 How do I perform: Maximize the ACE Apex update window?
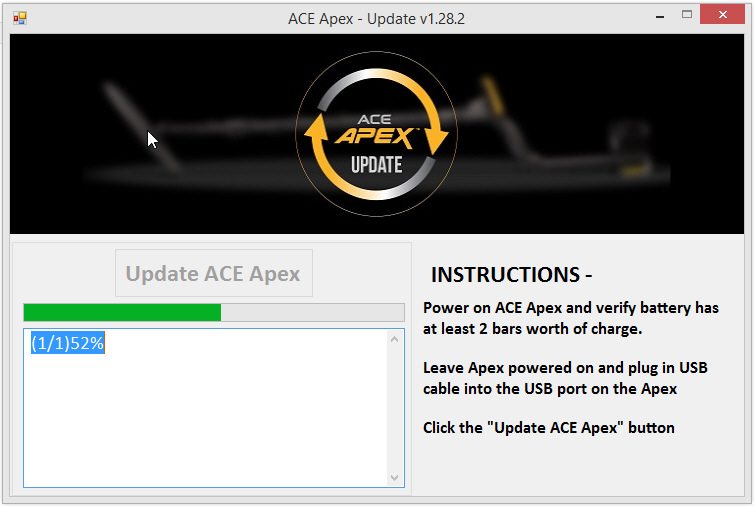click(687, 15)
